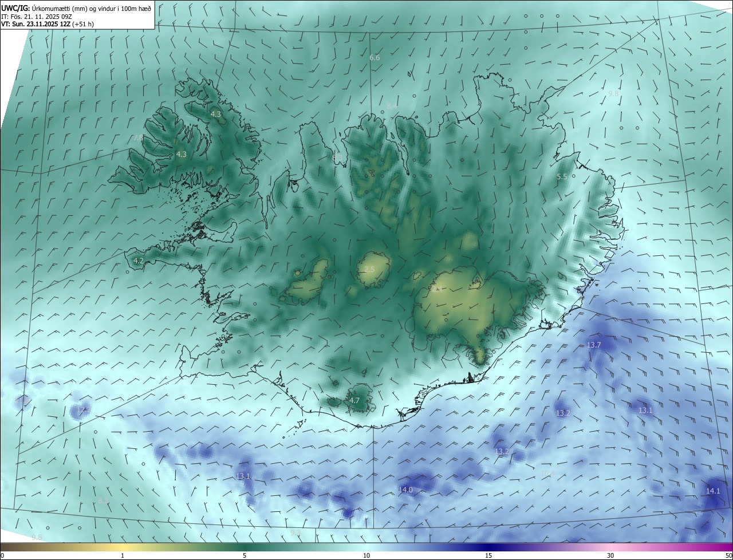Image resolution: width=733 pixels, height=560 pixels.
Task: Click the 14.1 value label on the map
Action: (713, 491)
